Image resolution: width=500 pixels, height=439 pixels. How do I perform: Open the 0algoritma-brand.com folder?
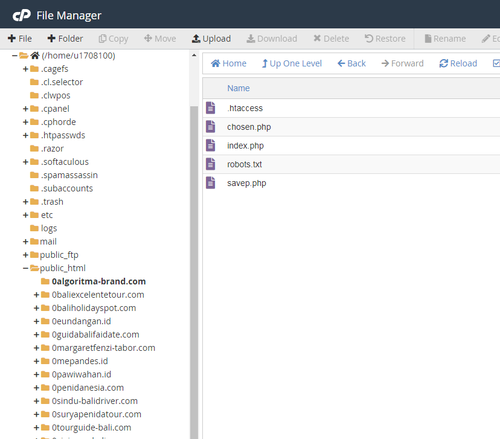click(99, 281)
